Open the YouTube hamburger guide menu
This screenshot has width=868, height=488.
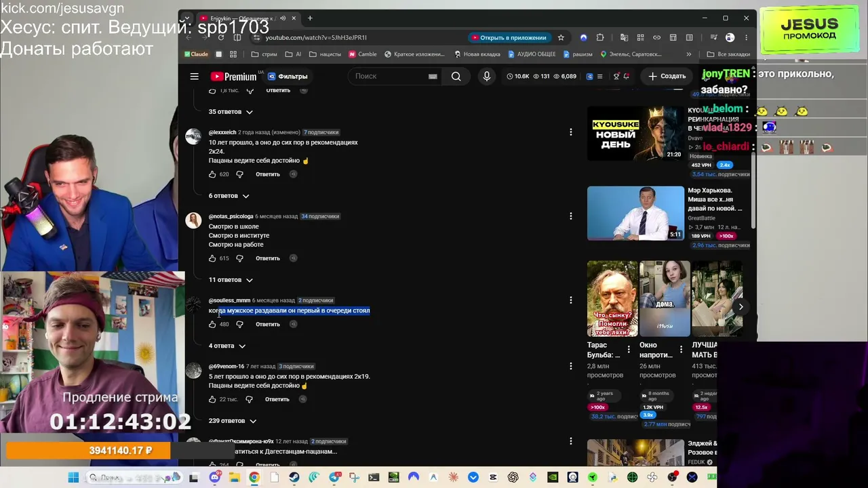[195, 77]
